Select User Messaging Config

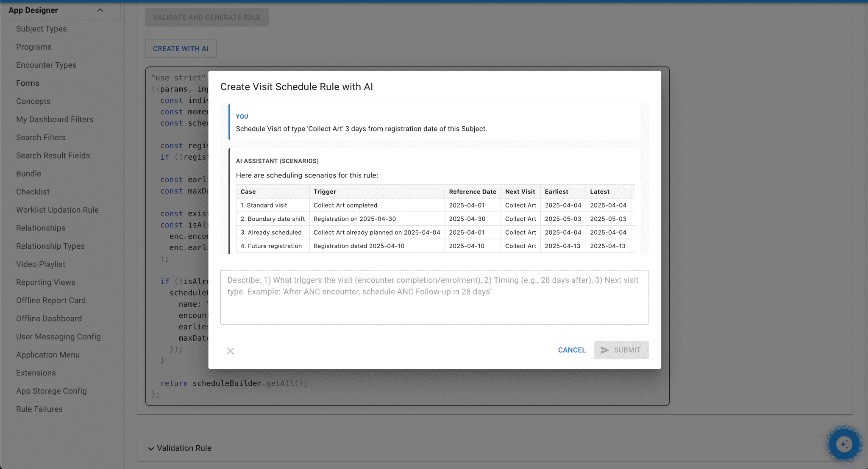point(58,336)
